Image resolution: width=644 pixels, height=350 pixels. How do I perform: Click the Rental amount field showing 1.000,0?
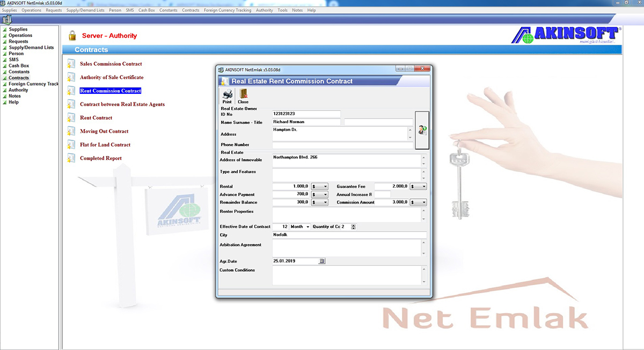tap(291, 187)
